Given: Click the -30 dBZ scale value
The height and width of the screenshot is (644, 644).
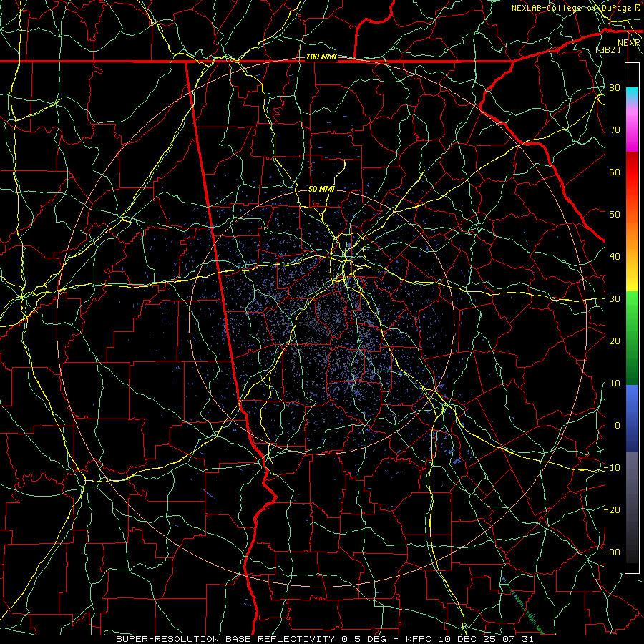Looking at the screenshot, I should 612,552.
